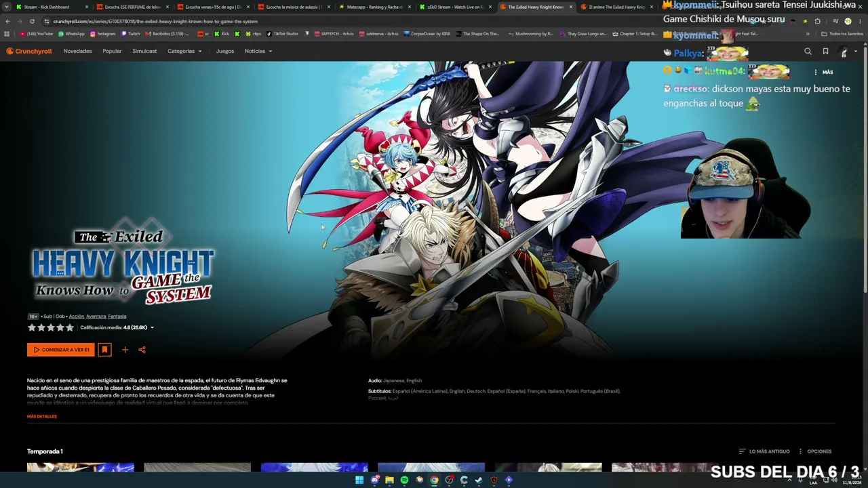Share the series using the share icon

tap(142, 350)
